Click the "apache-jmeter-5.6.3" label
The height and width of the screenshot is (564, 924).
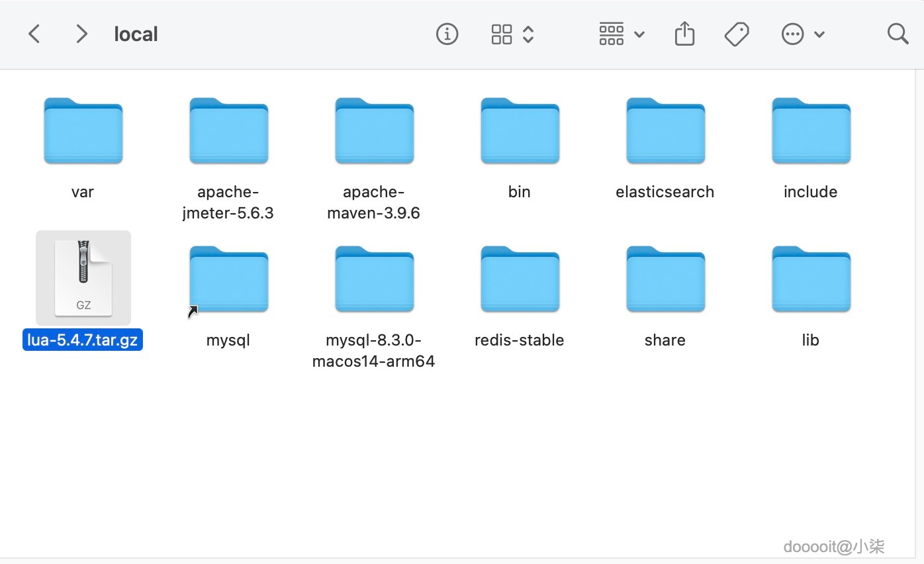coord(228,203)
